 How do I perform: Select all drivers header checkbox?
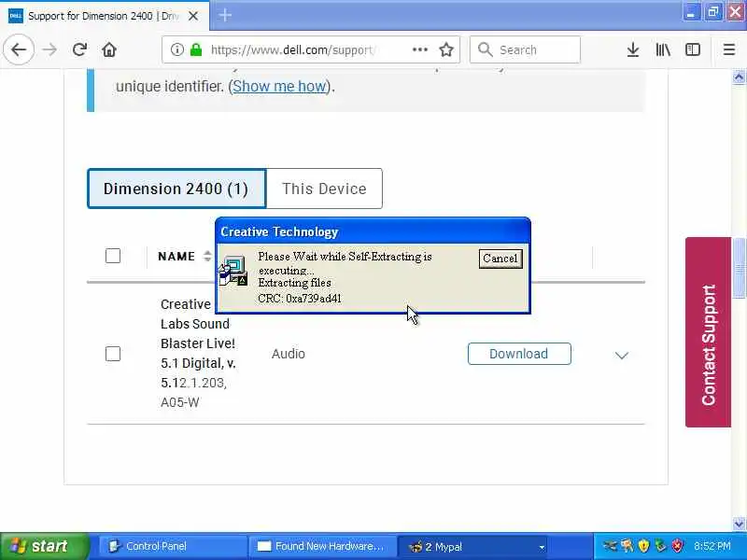(113, 256)
